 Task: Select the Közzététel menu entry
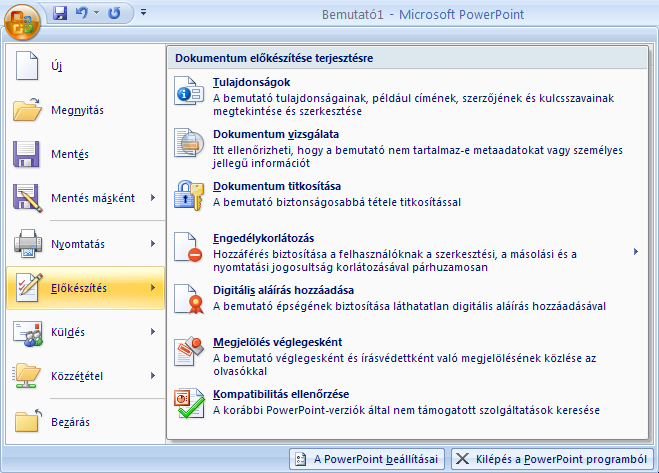(86, 375)
